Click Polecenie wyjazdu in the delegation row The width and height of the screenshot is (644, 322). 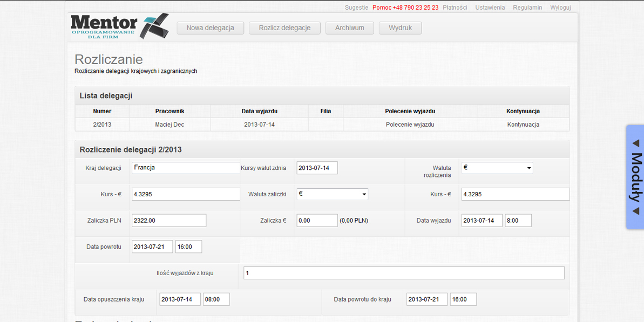(x=410, y=125)
